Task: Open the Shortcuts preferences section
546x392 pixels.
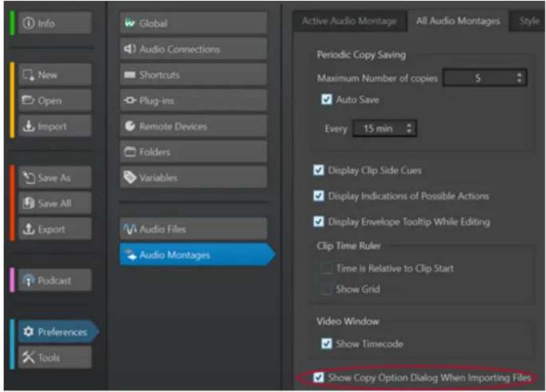Action: [193, 74]
